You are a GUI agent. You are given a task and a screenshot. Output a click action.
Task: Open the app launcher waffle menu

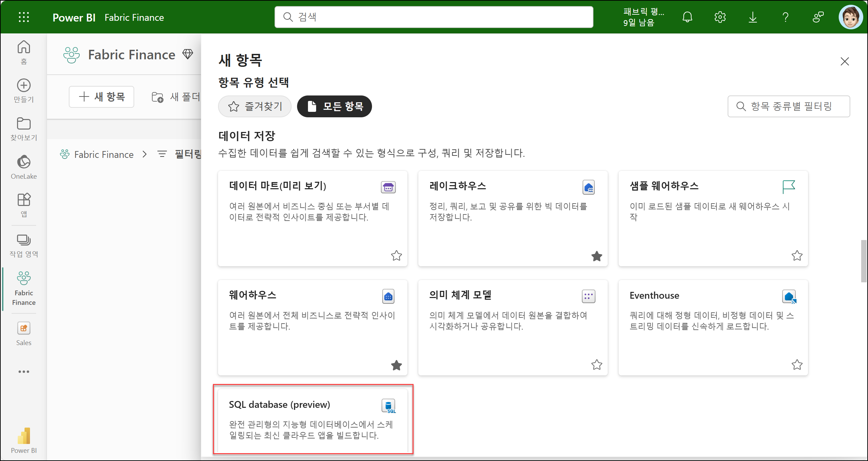tap(24, 17)
